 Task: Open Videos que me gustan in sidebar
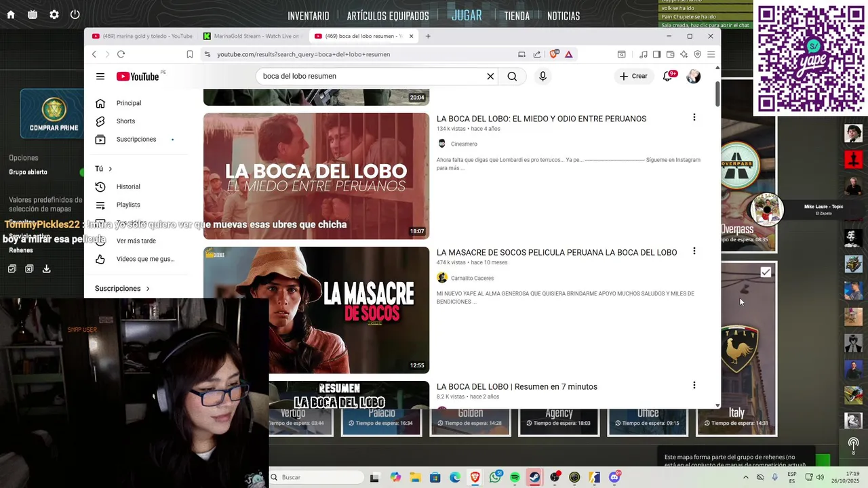[137, 259]
